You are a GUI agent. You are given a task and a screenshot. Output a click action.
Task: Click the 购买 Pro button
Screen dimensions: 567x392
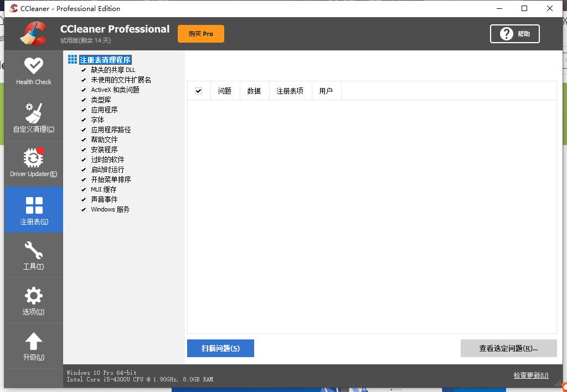coord(200,34)
